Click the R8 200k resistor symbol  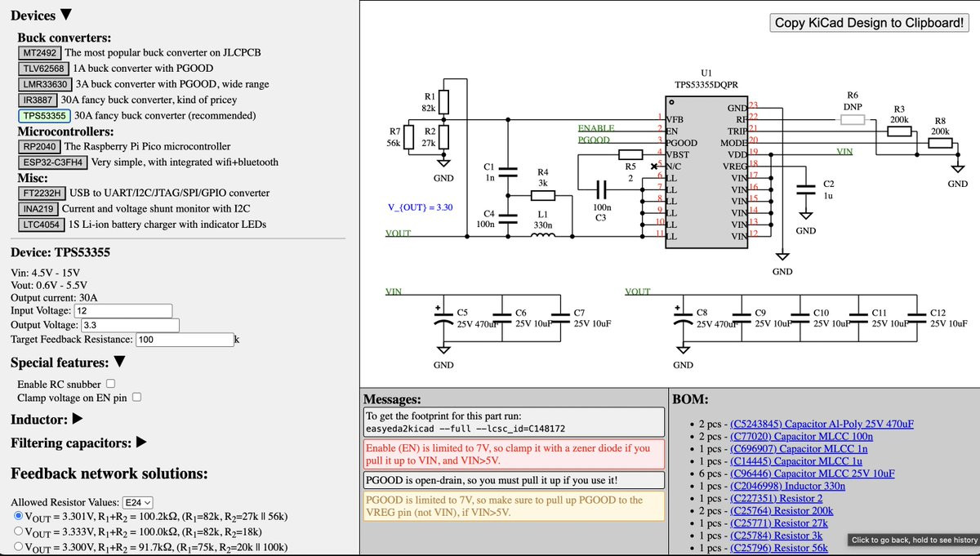941,143
